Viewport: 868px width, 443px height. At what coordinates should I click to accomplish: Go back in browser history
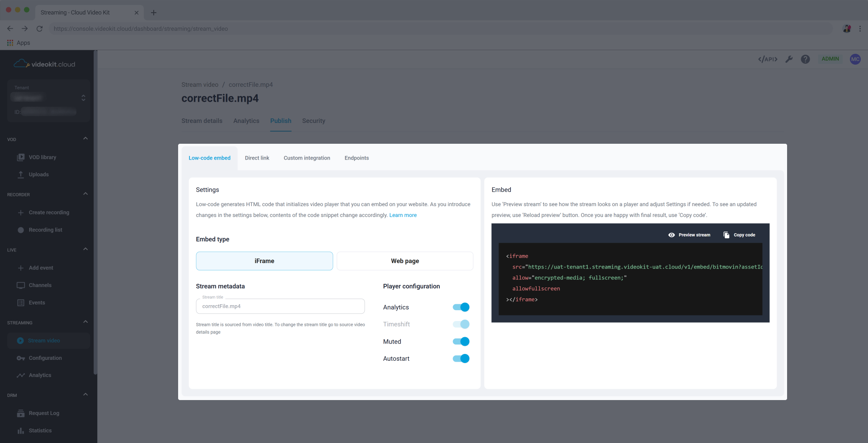[10, 28]
